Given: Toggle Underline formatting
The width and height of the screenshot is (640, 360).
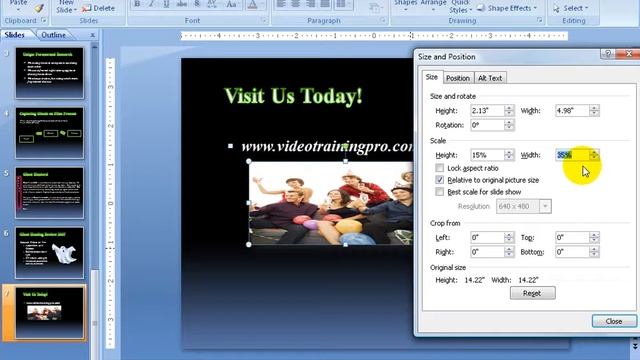Looking at the screenshot, I should click(166, 4).
